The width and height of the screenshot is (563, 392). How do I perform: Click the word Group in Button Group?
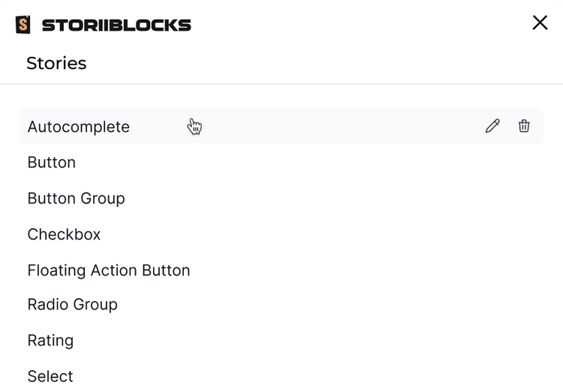point(102,198)
